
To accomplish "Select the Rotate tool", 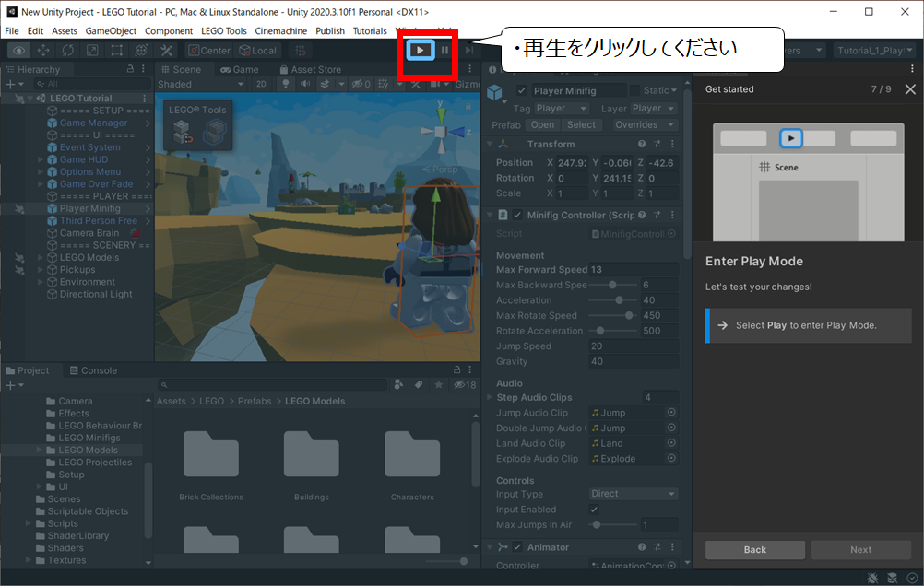I will click(67, 51).
